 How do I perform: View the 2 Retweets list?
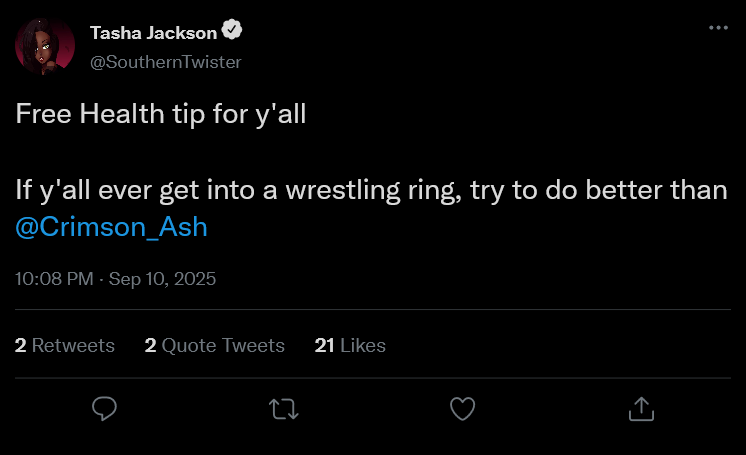pos(65,345)
